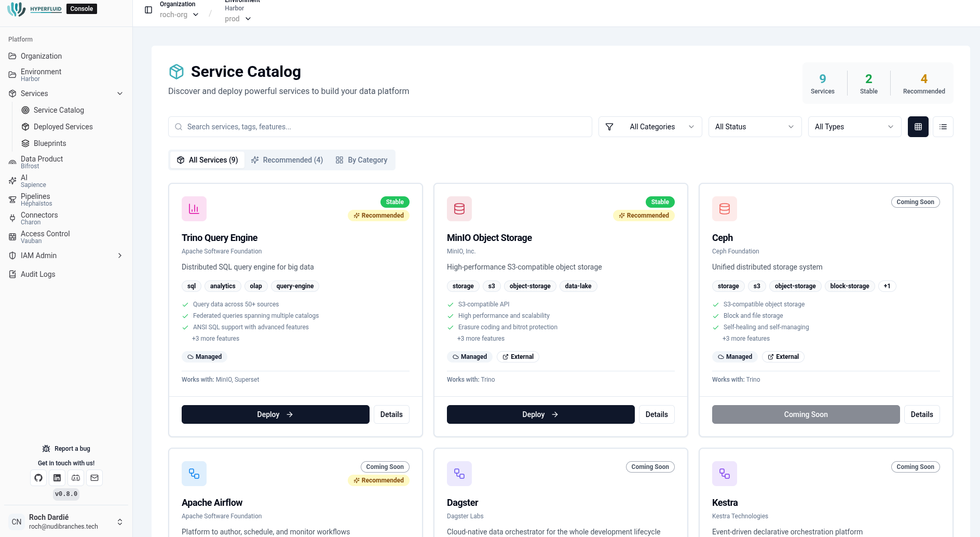Open Connectors Charon section
The height and width of the screenshot is (537, 980).
[12, 218]
